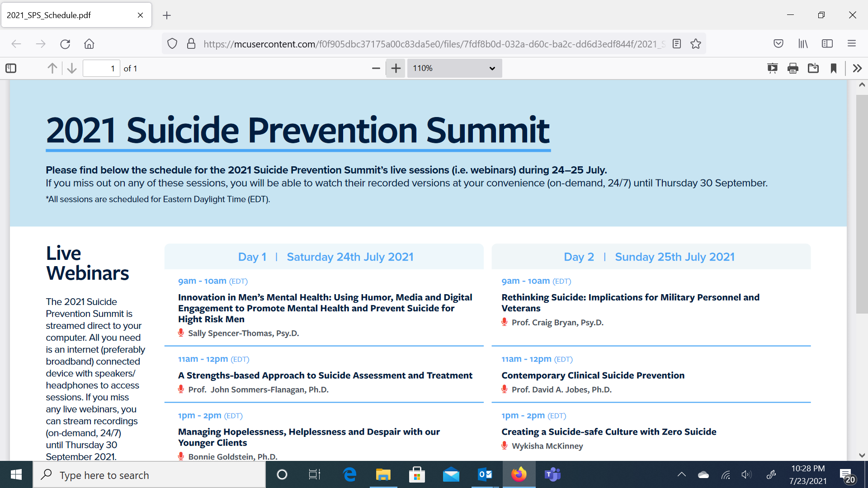Screen dimensions: 868x488
Task: Open the Firefox application menu
Action: (852, 44)
